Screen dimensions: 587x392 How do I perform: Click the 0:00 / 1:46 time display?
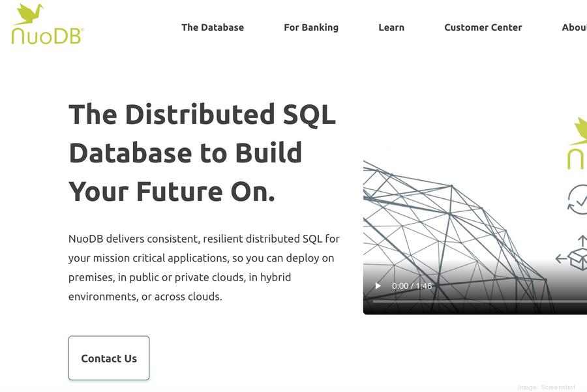412,286
